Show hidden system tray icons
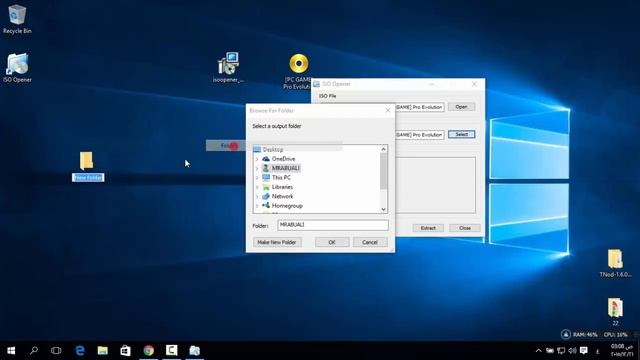The width and height of the screenshot is (640, 360). point(538,351)
